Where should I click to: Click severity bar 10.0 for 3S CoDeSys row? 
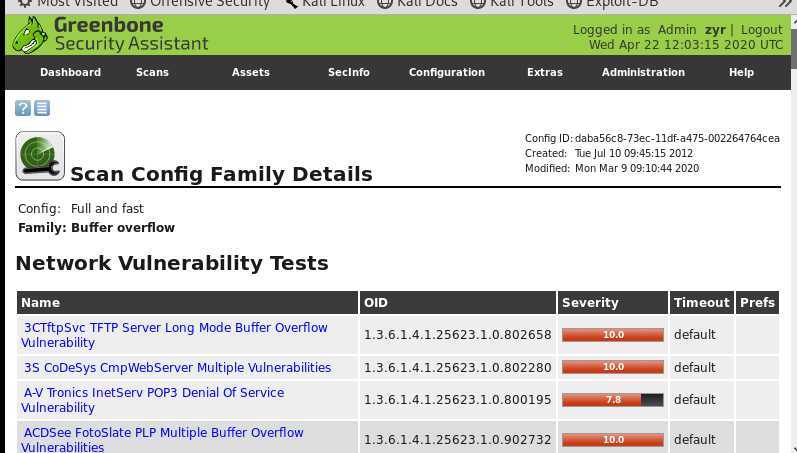pyautogui.click(x=612, y=367)
